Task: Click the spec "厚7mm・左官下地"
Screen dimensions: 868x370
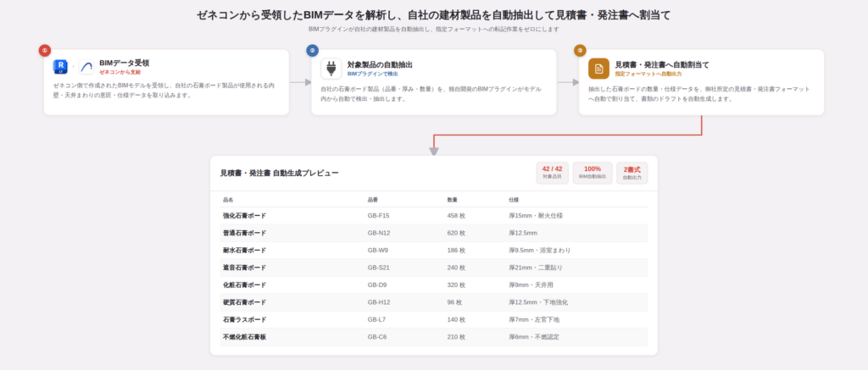Action: click(x=534, y=320)
